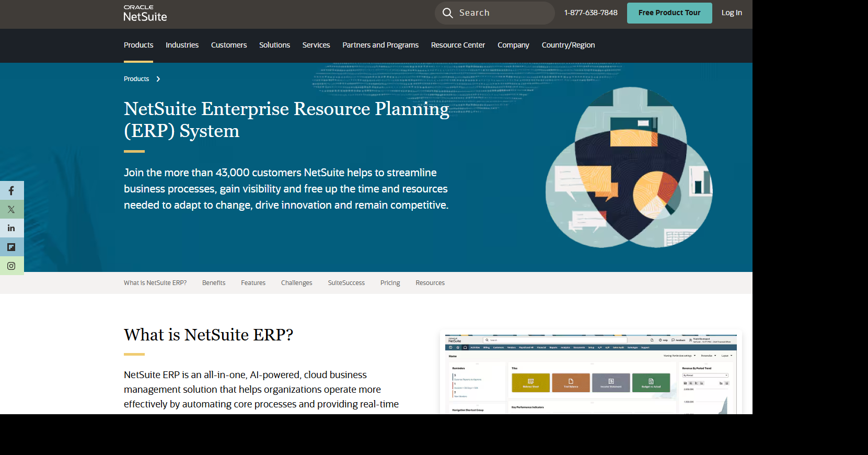Jump to the SuiteSuccess section
The width and height of the screenshot is (868, 455).
tap(346, 283)
